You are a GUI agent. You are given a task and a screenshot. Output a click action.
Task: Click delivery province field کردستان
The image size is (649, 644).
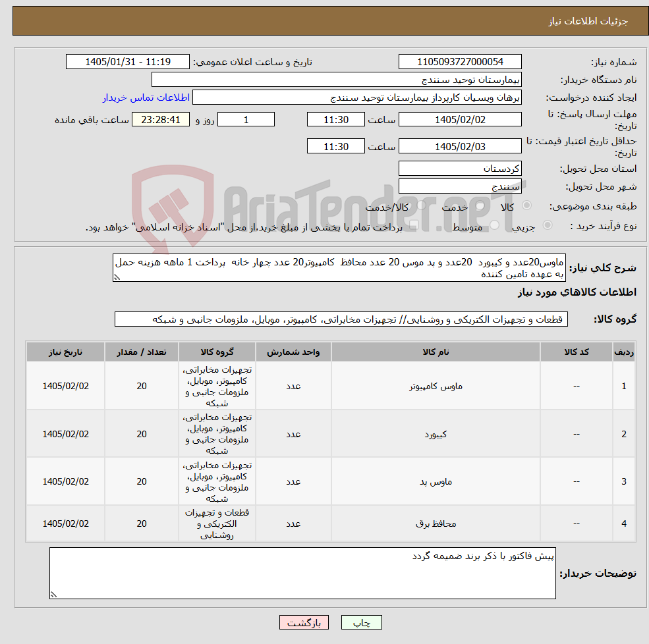[460, 169]
